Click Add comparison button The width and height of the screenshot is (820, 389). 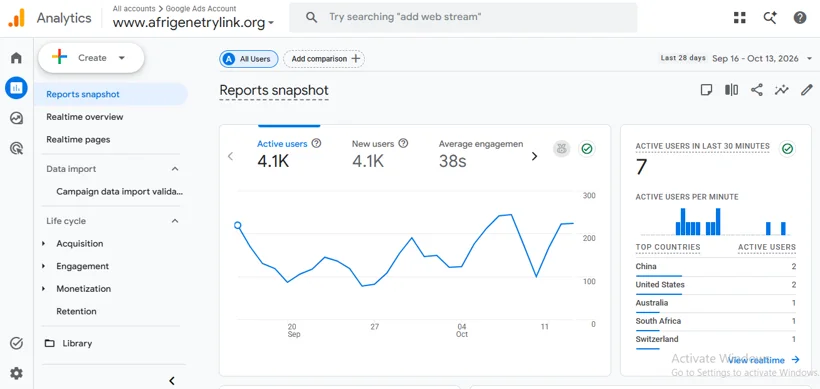[324, 59]
